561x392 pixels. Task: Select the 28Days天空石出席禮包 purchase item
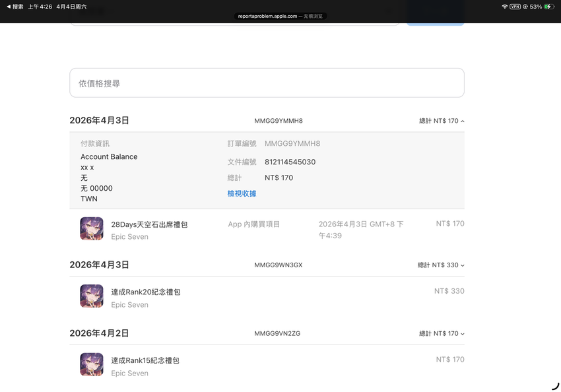point(149,224)
